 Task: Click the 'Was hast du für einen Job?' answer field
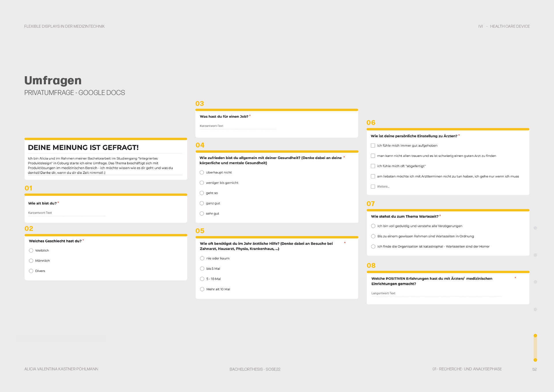238,126
